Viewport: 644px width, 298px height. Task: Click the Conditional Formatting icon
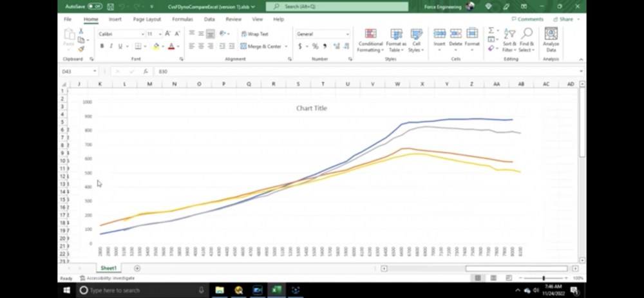click(370, 40)
